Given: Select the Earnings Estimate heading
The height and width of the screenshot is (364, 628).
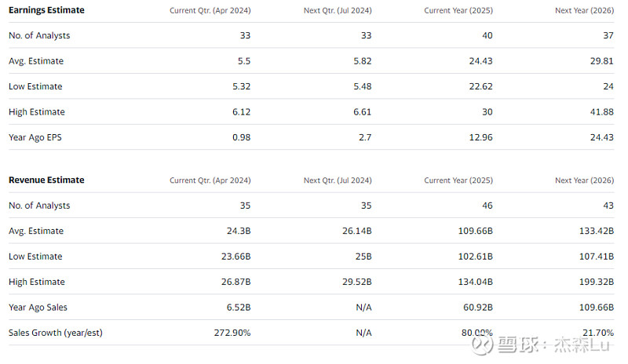Looking at the screenshot, I should point(46,10).
